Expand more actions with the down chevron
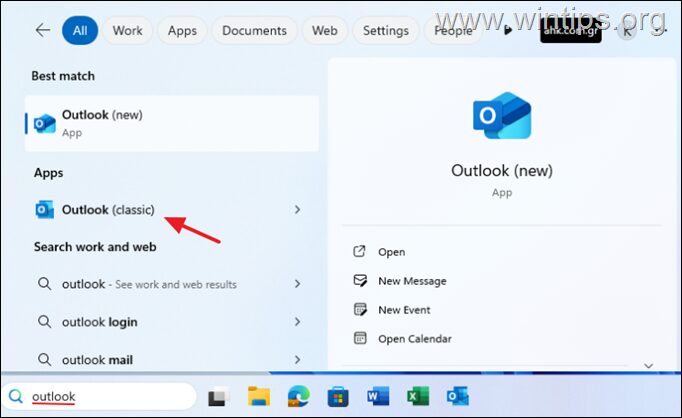Screen dimensions: 682x418 (649, 366)
